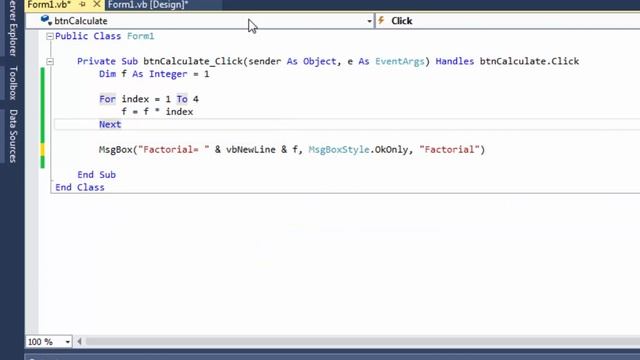Open the Form1.vb [Design] tab
The image size is (640, 360).
(x=148, y=4)
